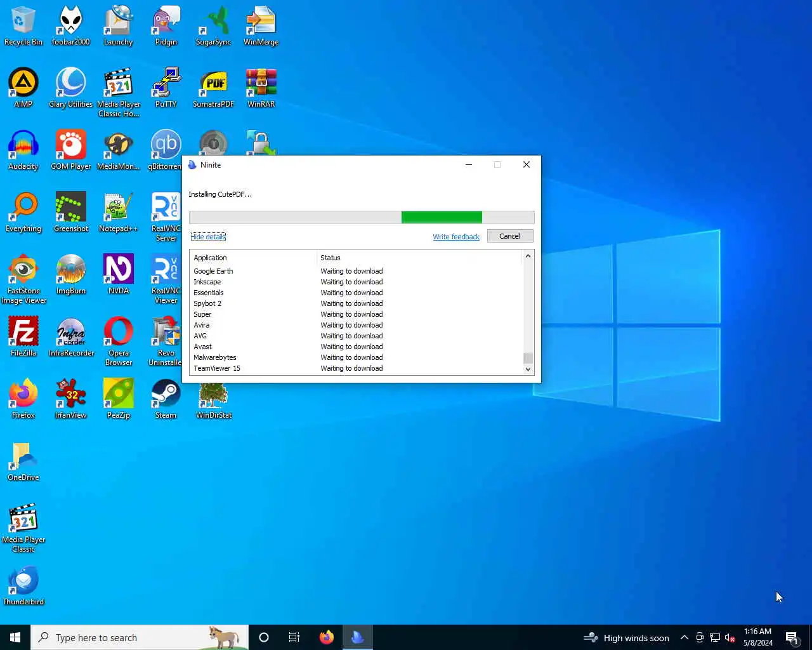Click the taskbar search box

click(x=140, y=637)
